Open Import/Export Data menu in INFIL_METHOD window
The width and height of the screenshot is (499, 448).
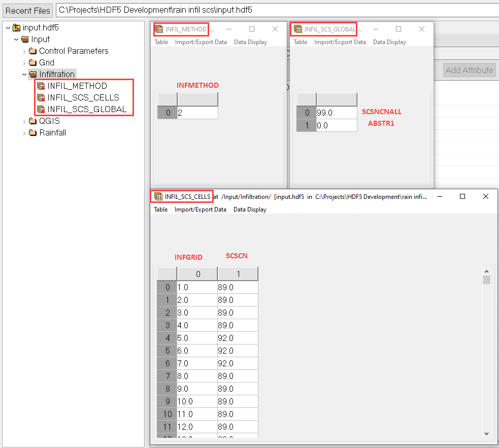click(201, 42)
